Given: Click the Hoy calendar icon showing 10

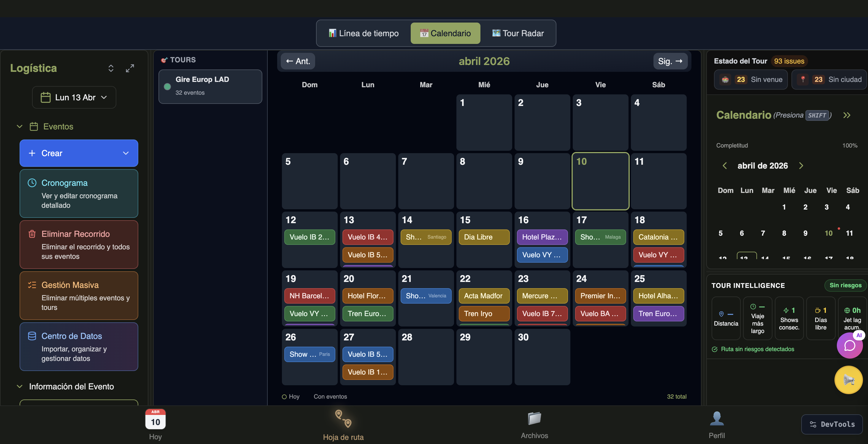Looking at the screenshot, I should pos(155,419).
